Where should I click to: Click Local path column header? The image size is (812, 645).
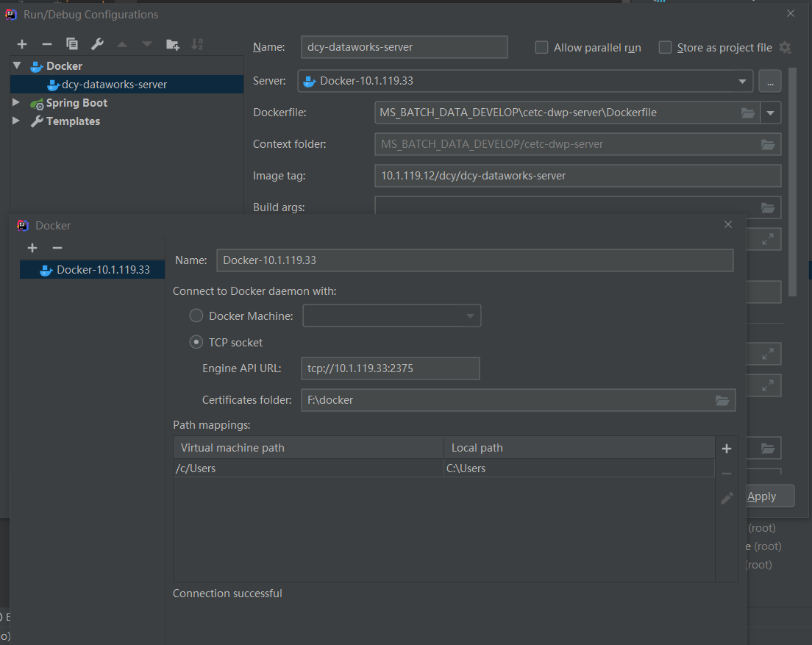point(579,448)
